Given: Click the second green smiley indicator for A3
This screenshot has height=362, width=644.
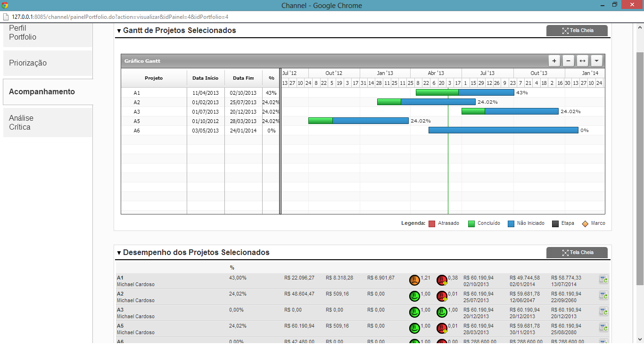Looking at the screenshot, I should [442, 312].
